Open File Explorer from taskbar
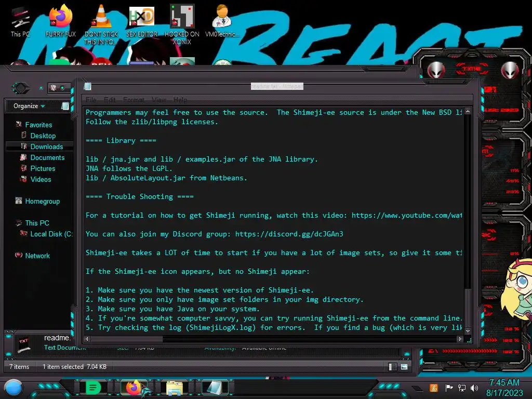The width and height of the screenshot is (532, 399). pos(175,388)
